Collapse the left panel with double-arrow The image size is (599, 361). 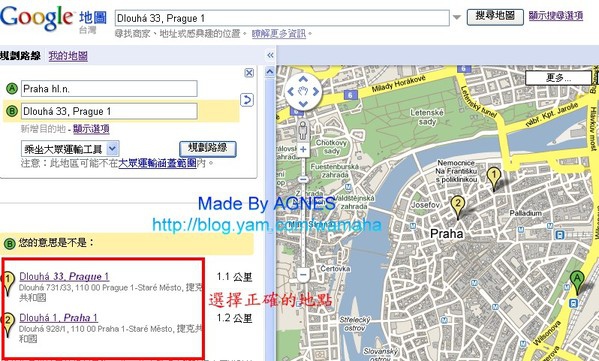coord(270,55)
